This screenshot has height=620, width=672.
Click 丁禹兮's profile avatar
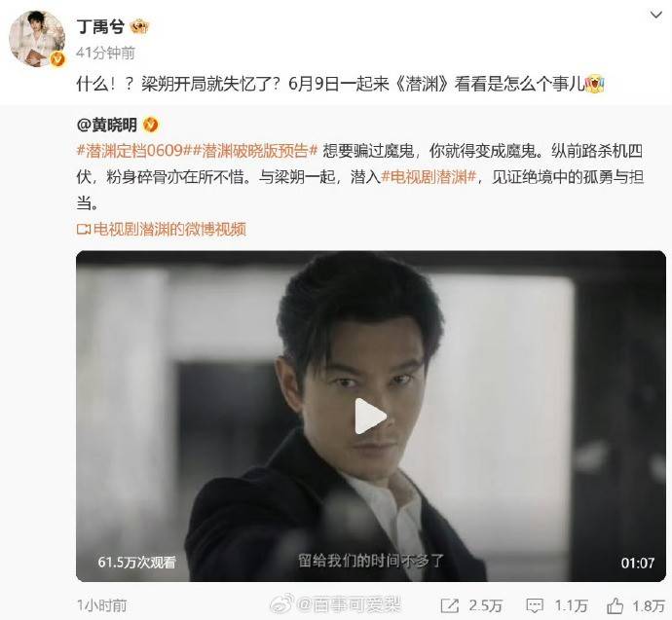[x=37, y=39]
